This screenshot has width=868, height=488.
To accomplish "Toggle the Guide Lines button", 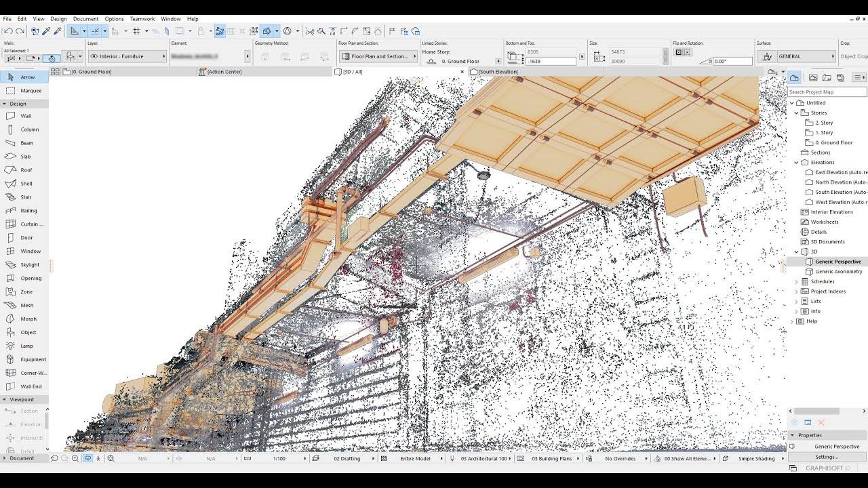I will click(75, 31).
